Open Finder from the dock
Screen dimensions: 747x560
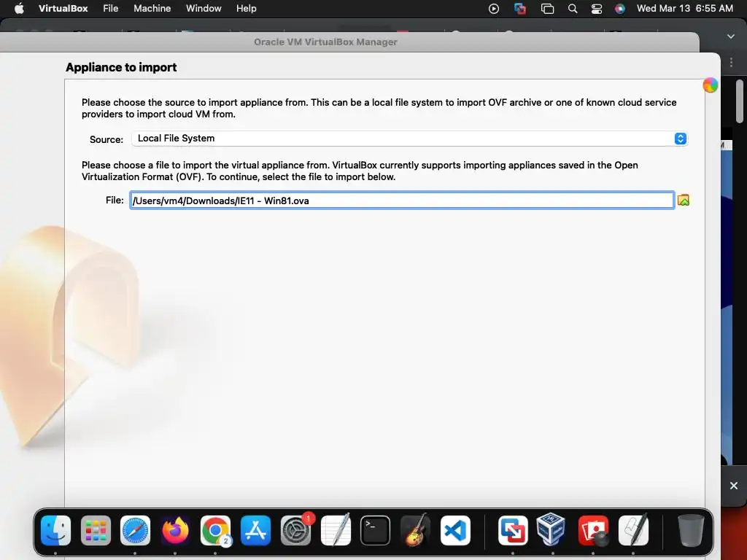tap(55, 530)
